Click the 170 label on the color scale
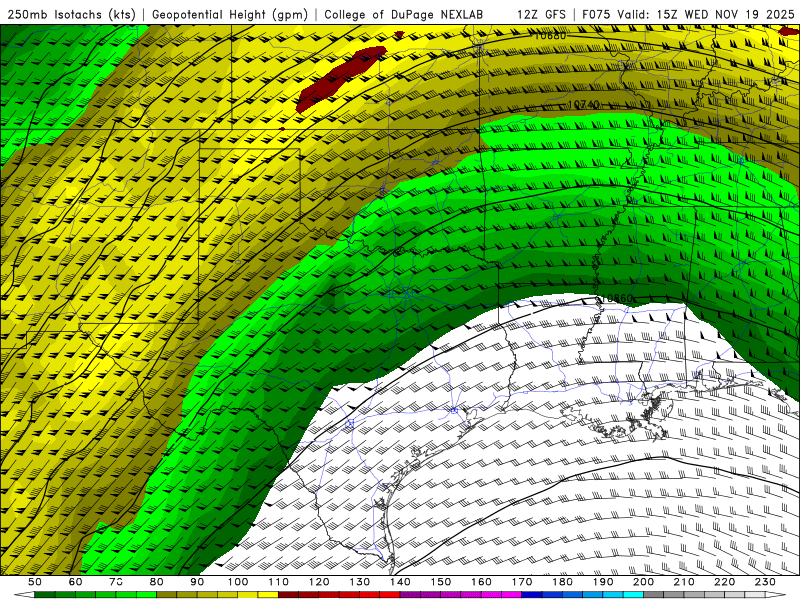The image size is (800, 600). point(522,582)
